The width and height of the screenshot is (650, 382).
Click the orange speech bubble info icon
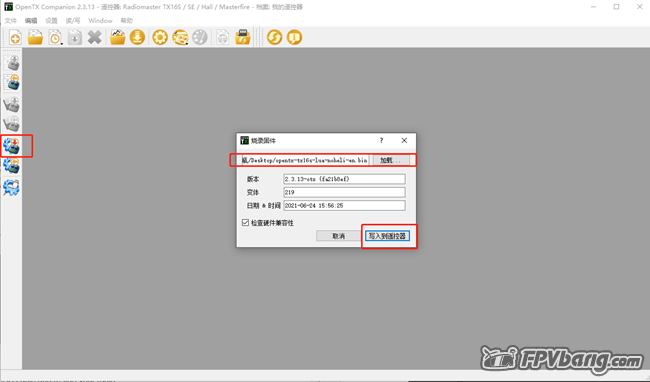pyautogui.click(x=294, y=38)
